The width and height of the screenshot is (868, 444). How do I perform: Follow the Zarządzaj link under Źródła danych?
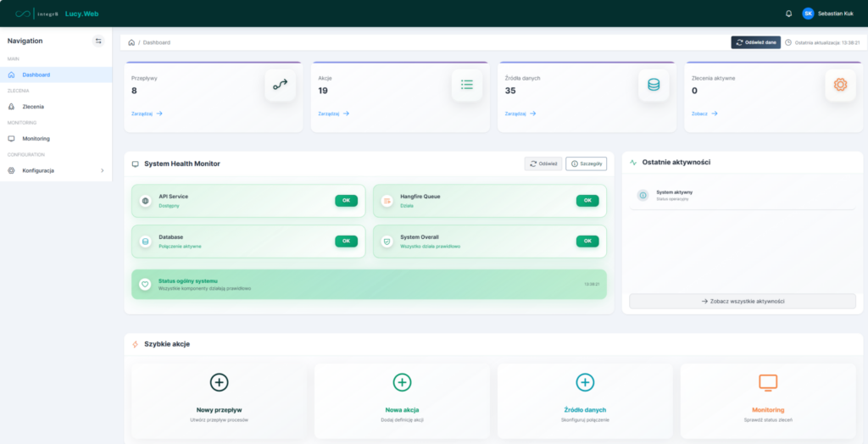pyautogui.click(x=520, y=114)
